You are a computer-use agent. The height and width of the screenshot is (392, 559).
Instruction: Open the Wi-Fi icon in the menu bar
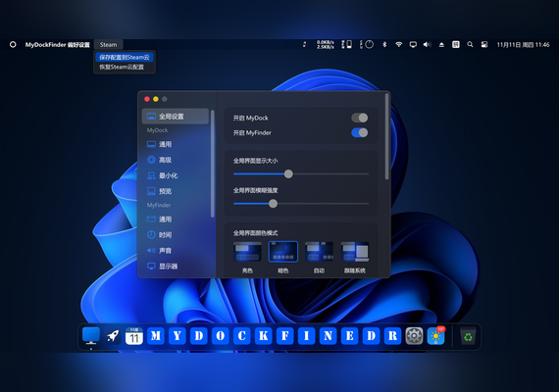coord(398,44)
